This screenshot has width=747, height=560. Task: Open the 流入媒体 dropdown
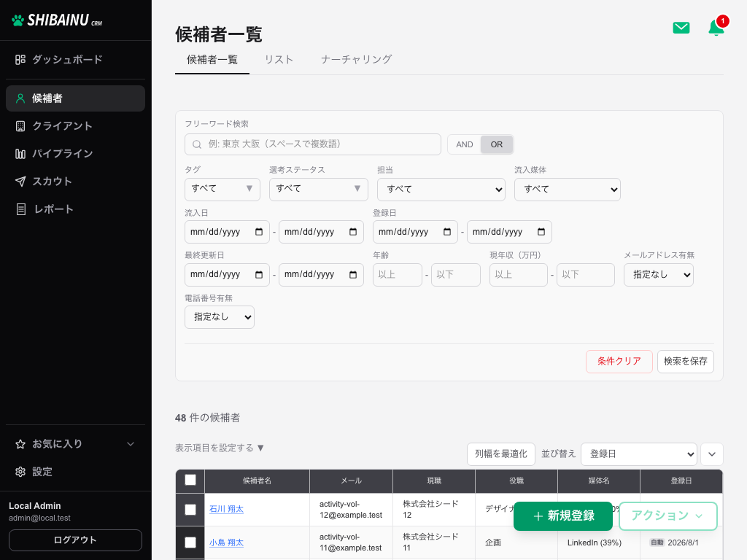567,190
